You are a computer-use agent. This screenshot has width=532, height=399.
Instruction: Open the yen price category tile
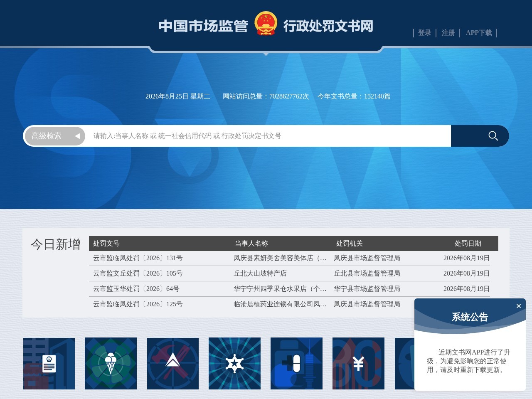tap(358, 364)
